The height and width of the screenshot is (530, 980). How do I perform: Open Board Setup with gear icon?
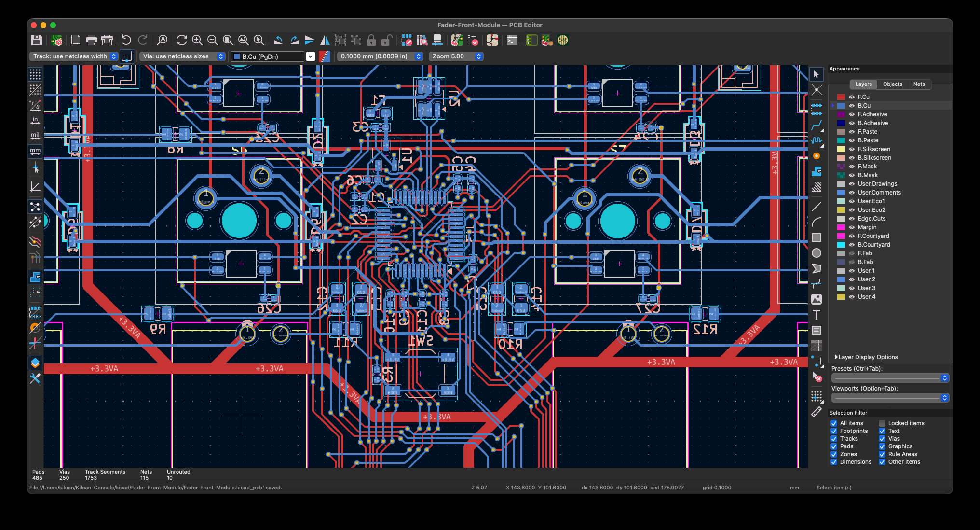click(x=57, y=40)
